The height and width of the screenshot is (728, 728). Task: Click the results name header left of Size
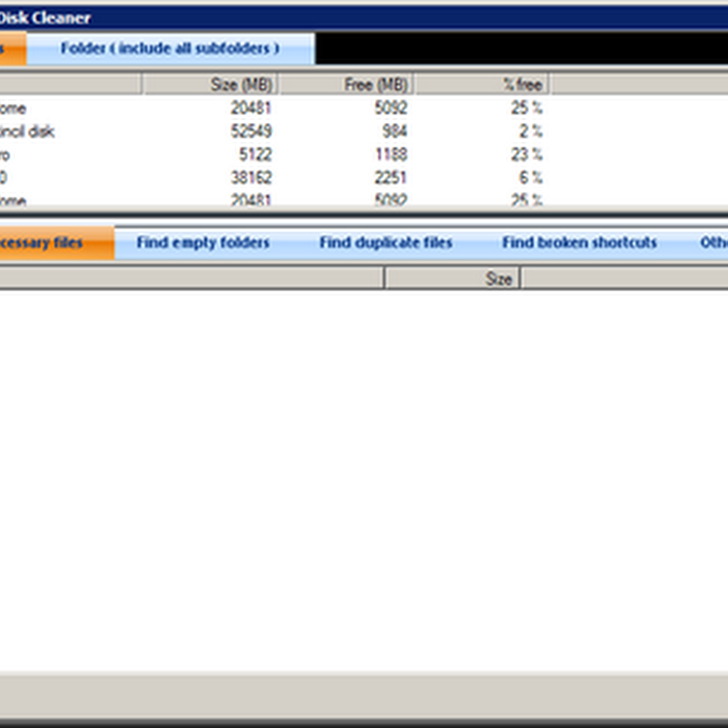click(191, 278)
